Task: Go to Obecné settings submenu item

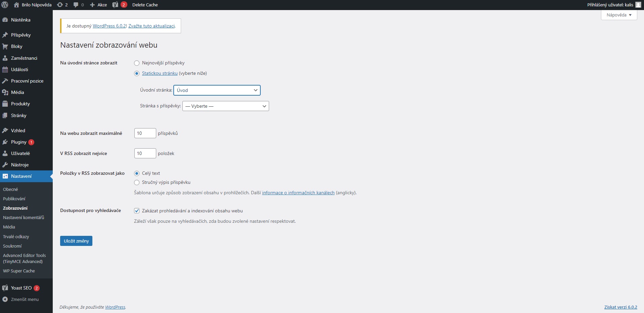Action: (10, 189)
